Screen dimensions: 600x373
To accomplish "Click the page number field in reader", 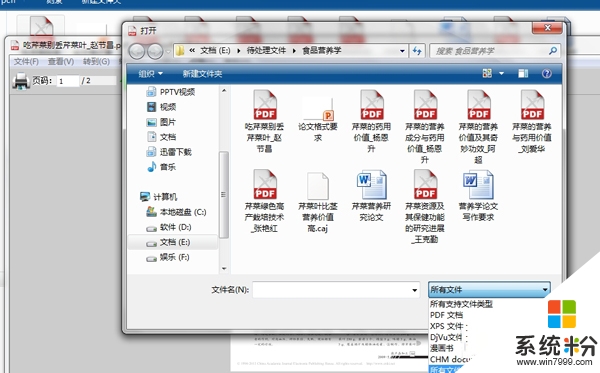I will click(x=68, y=81).
